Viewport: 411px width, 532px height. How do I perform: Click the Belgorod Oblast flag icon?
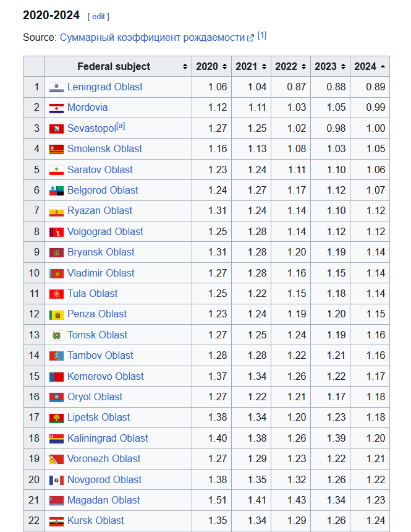click(56, 191)
